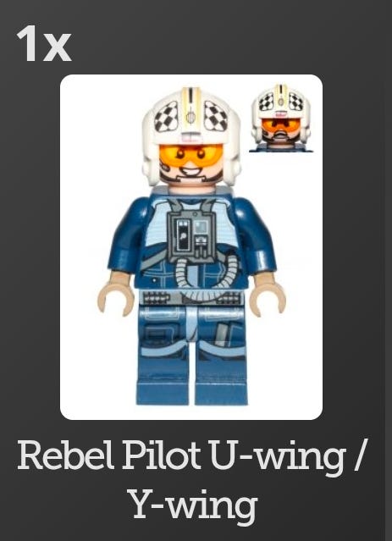The width and height of the screenshot is (392, 541).
Task: Click the yellow stripe on the helmet top
Action: click(x=190, y=102)
